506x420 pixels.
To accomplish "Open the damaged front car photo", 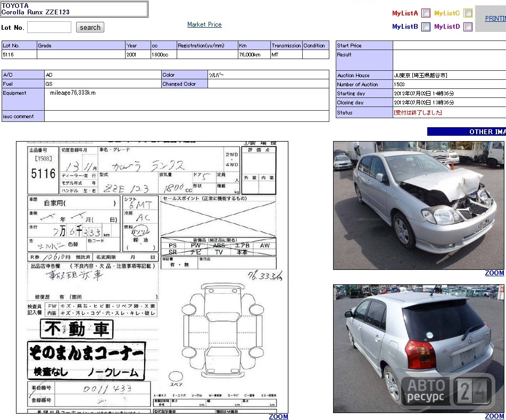I will pos(419,205).
